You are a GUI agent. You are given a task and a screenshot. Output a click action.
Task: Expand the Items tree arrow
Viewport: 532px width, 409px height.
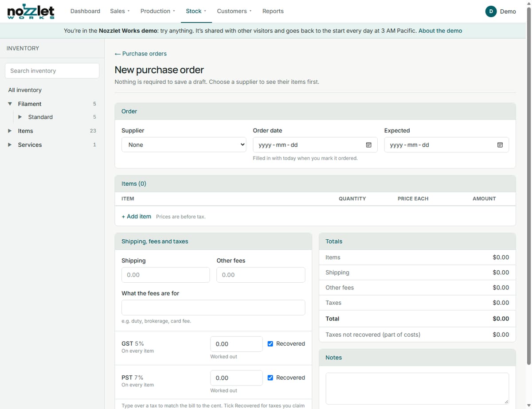coord(10,131)
